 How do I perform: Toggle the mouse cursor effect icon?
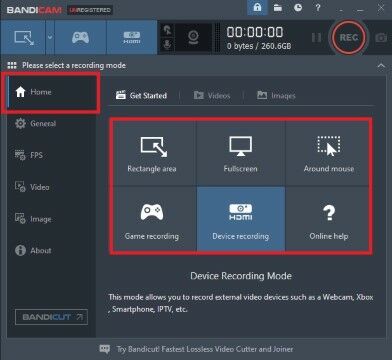coord(167,30)
